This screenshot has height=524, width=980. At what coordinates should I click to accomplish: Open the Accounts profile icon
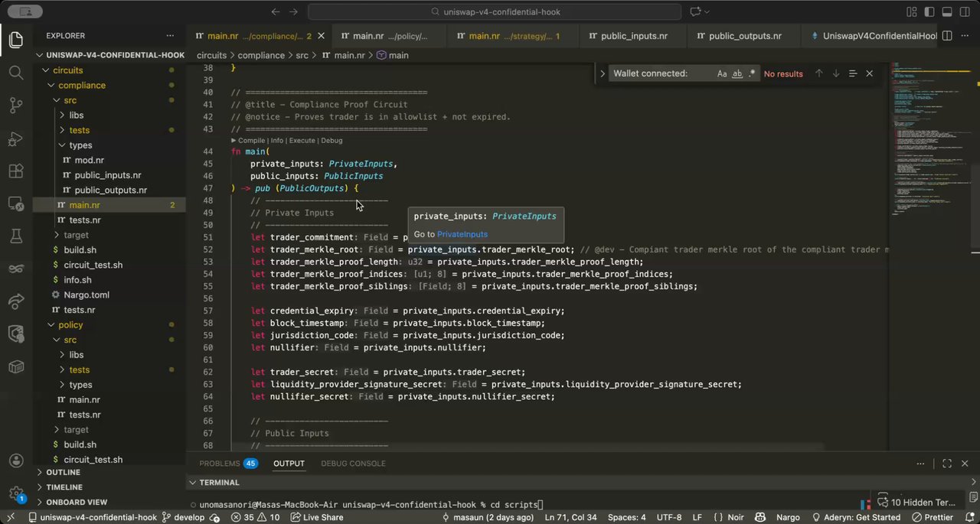click(x=16, y=461)
